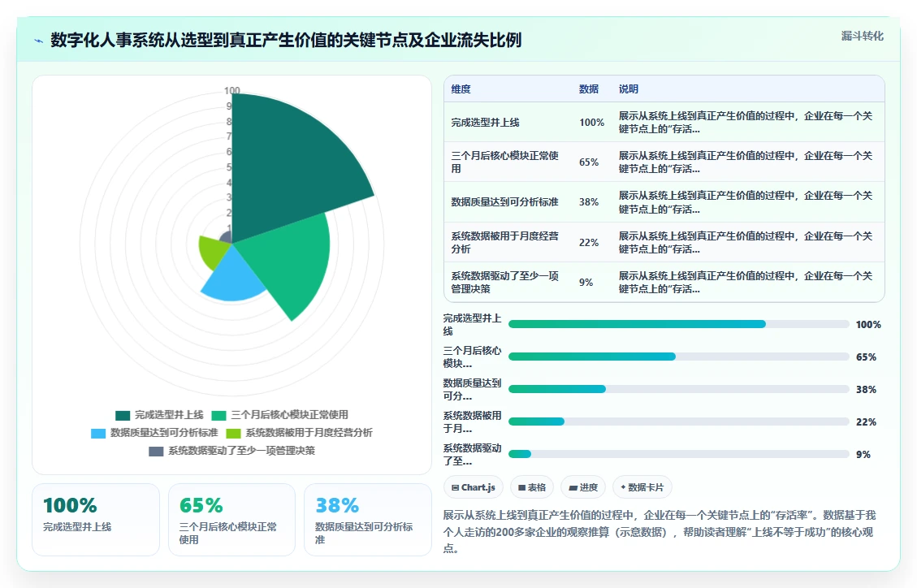917x588 pixels.
Task: Click the lightning icon beside the title
Action: pos(39,41)
